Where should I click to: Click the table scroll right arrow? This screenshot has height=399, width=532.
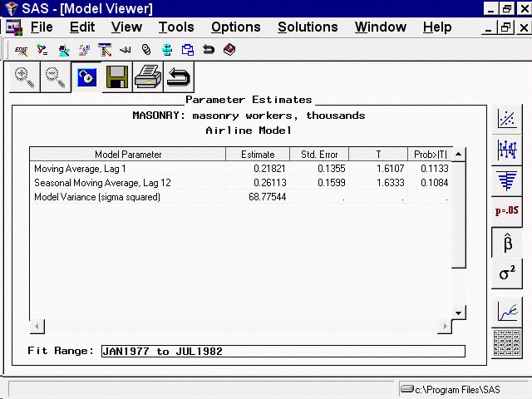coord(445,327)
